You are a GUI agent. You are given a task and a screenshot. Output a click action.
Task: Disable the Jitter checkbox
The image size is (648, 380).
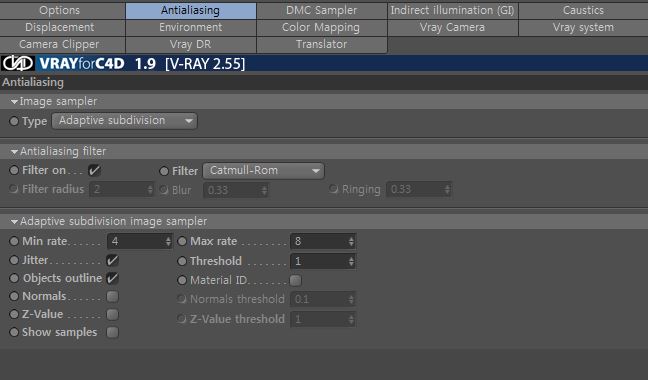coord(112,260)
